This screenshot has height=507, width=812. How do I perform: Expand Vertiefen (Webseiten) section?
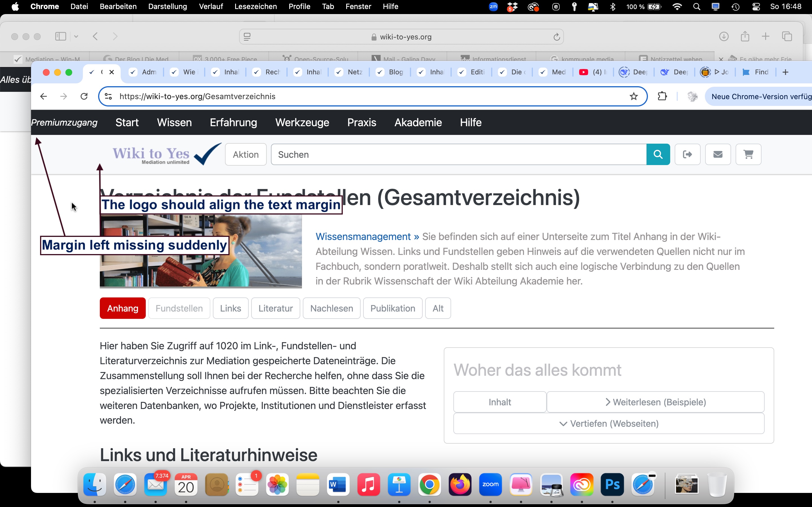(x=609, y=424)
